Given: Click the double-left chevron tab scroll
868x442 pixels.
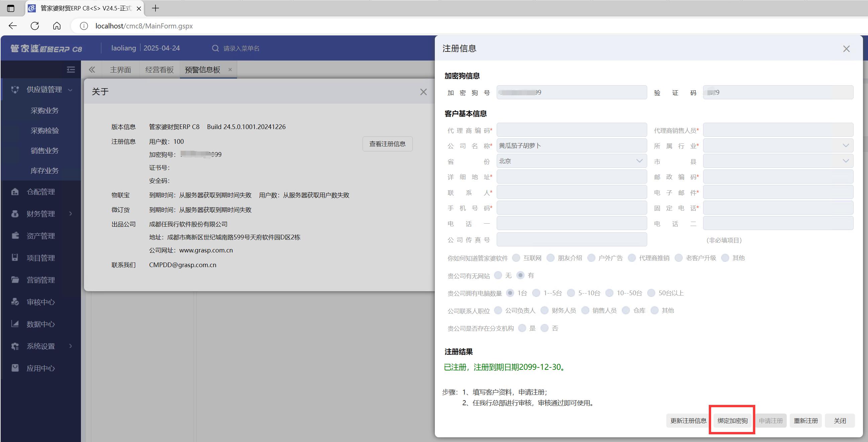Looking at the screenshot, I should point(92,70).
